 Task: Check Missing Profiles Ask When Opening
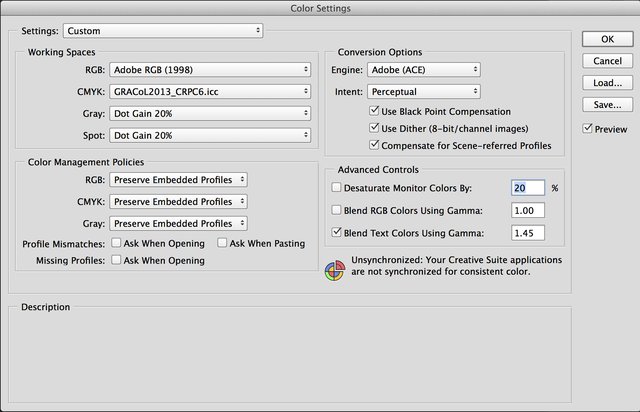[116, 260]
